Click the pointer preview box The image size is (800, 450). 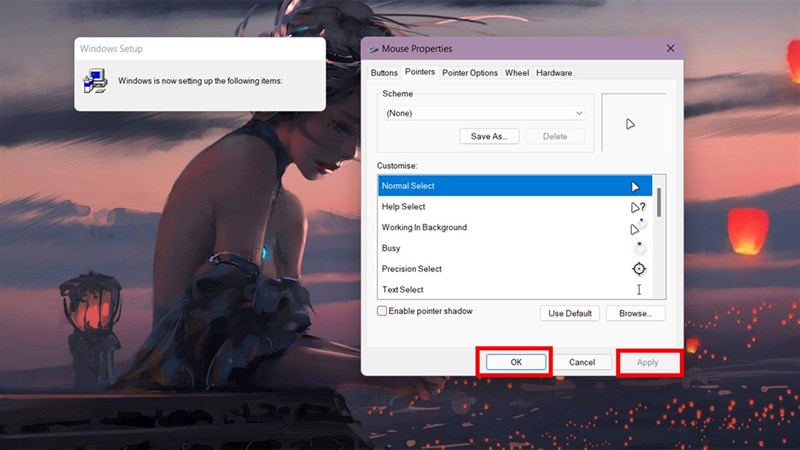634,122
